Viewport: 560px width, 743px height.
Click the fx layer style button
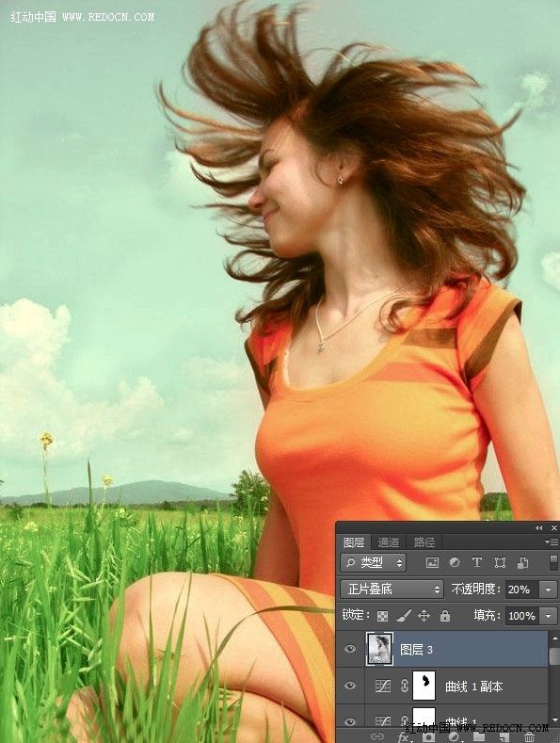(x=403, y=736)
